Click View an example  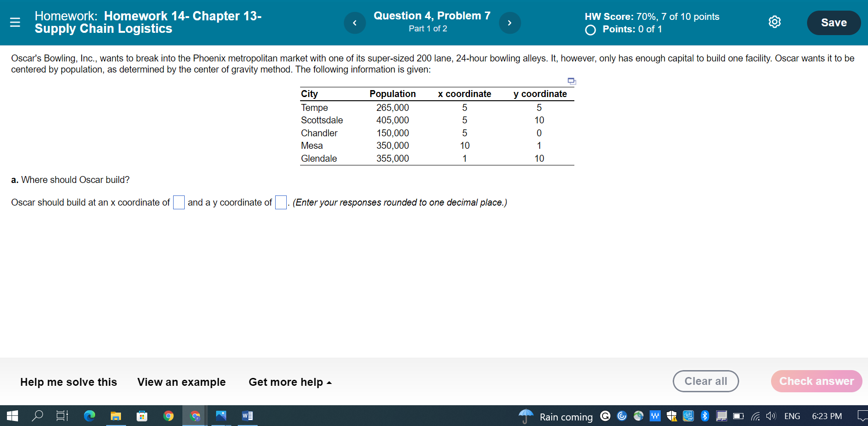click(181, 382)
